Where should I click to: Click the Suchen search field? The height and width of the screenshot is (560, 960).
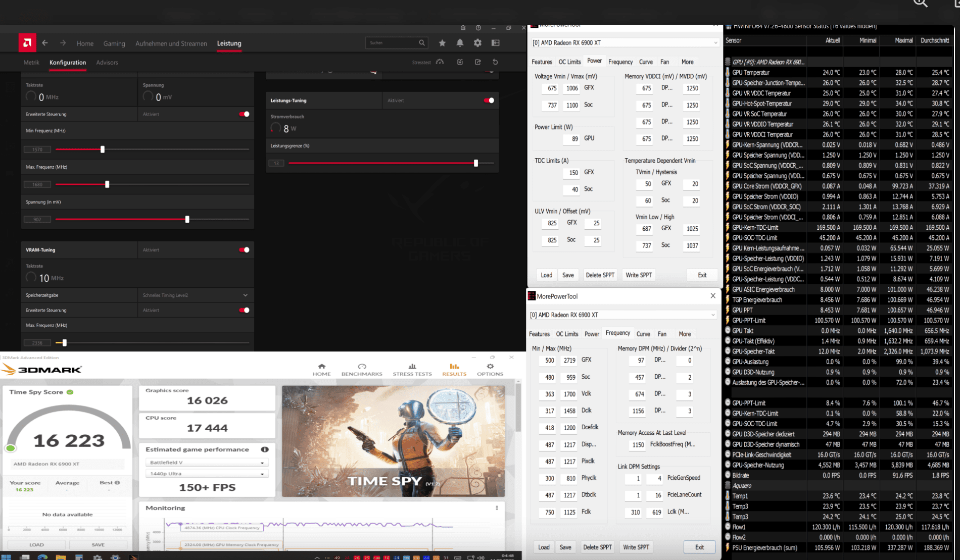coord(396,43)
